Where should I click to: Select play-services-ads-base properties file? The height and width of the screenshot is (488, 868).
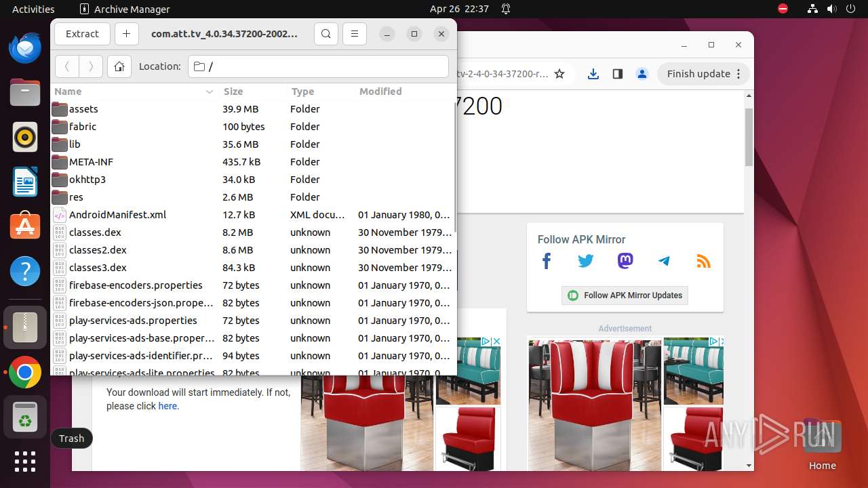tap(252, 338)
